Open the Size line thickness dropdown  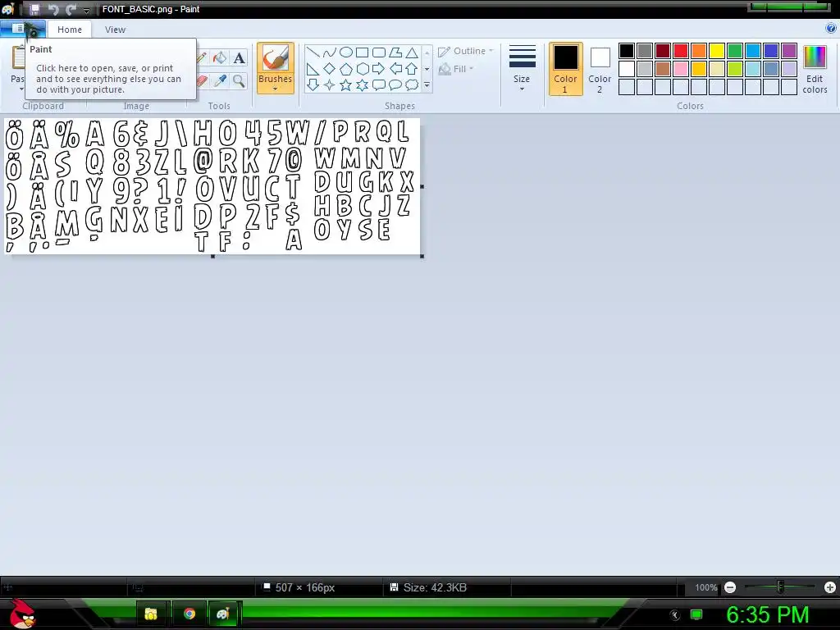click(522, 69)
